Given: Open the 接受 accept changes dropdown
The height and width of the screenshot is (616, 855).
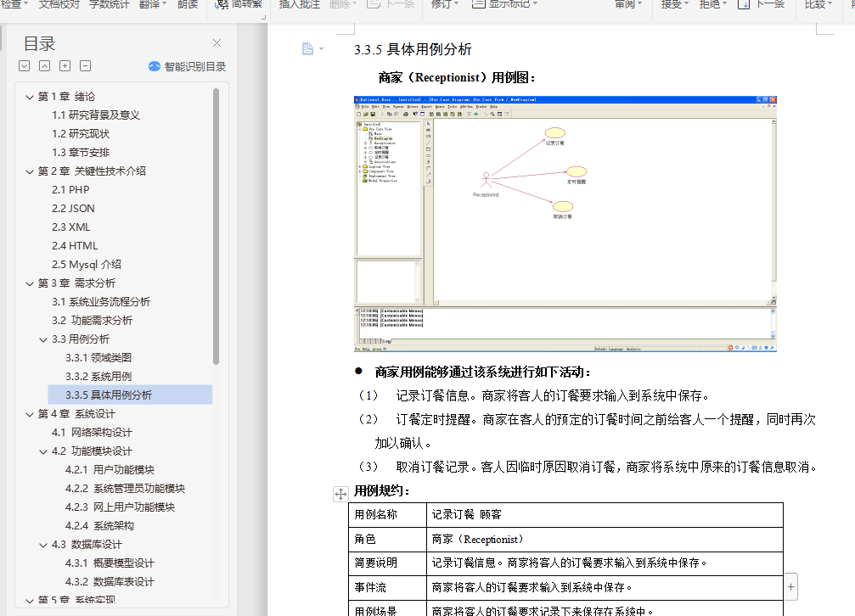Looking at the screenshot, I should pyautogui.click(x=675, y=5).
